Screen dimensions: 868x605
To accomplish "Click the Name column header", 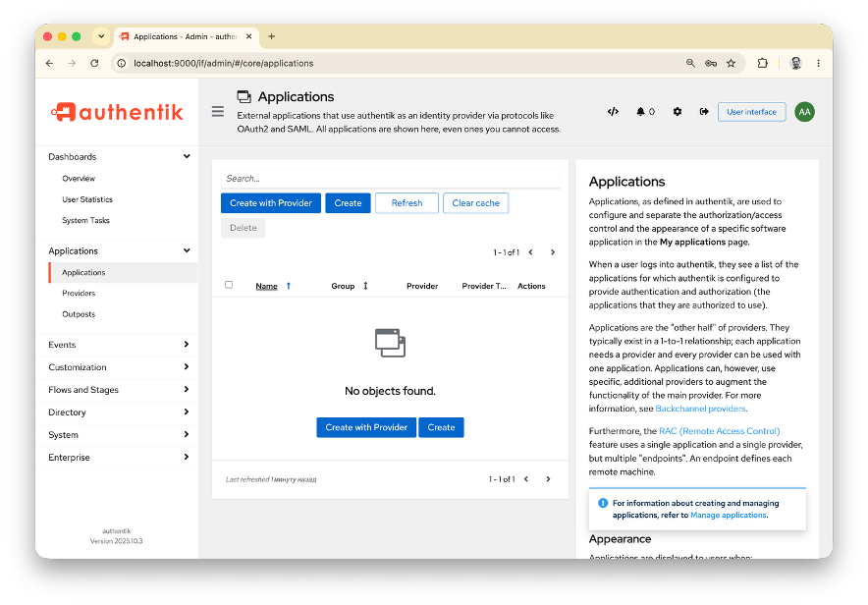I will pos(266,286).
